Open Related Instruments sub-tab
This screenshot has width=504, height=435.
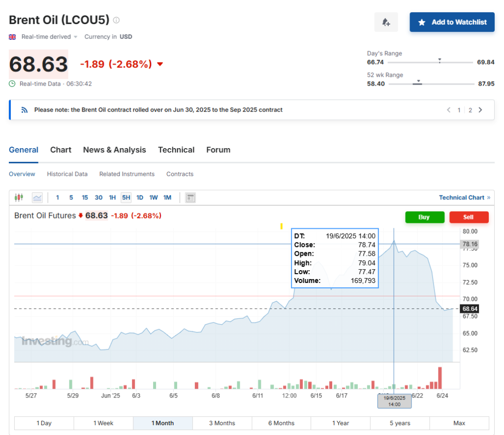127,174
